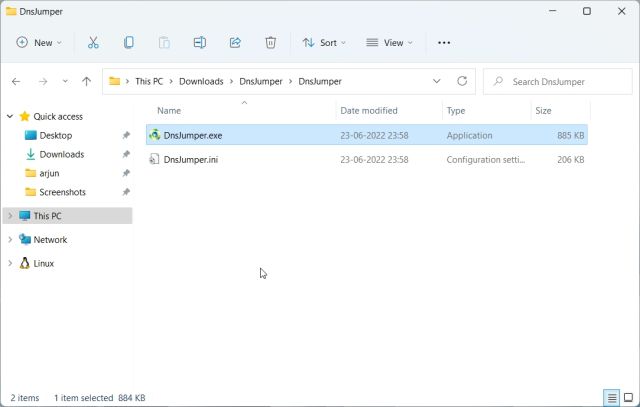Click the Rename icon in toolbar

click(x=200, y=42)
